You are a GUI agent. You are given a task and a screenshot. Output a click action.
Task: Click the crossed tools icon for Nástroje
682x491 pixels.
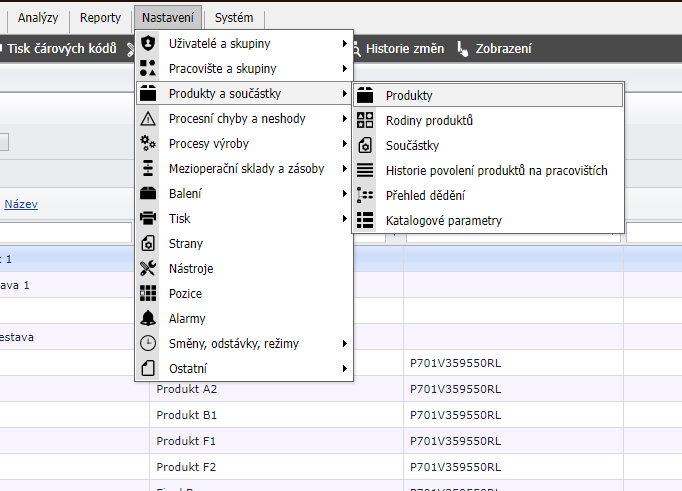point(148,269)
